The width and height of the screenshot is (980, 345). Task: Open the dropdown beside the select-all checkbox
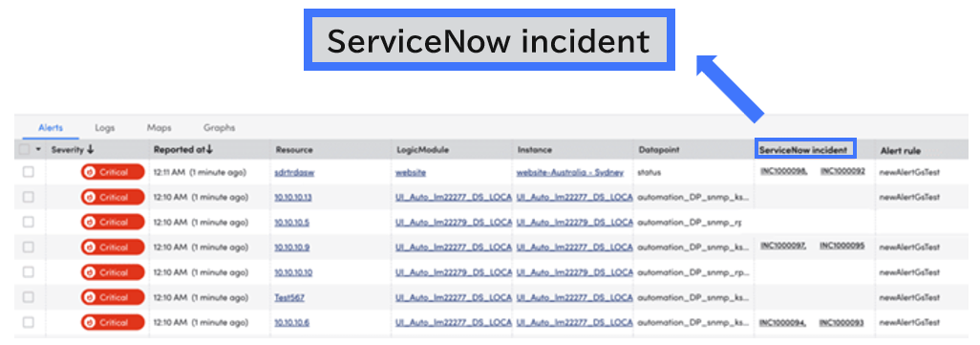pos(38,150)
